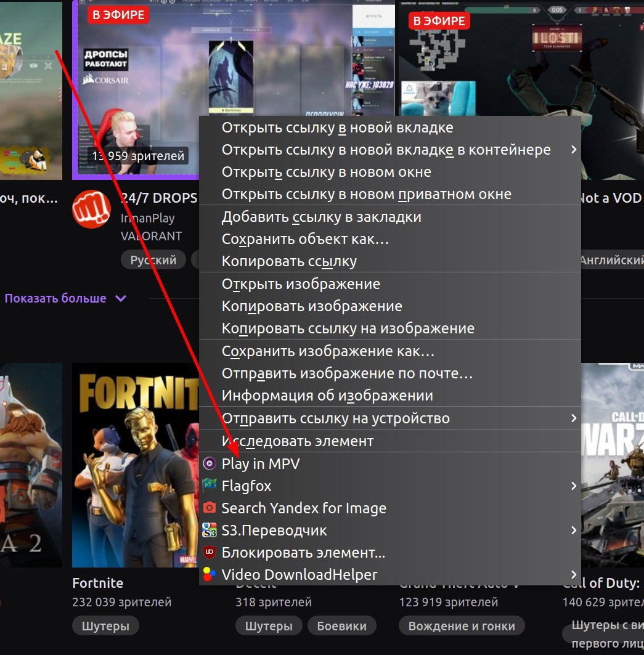Screen dimensions: 644x655
Task: Click Not a VOD stream title
Action: (612, 198)
